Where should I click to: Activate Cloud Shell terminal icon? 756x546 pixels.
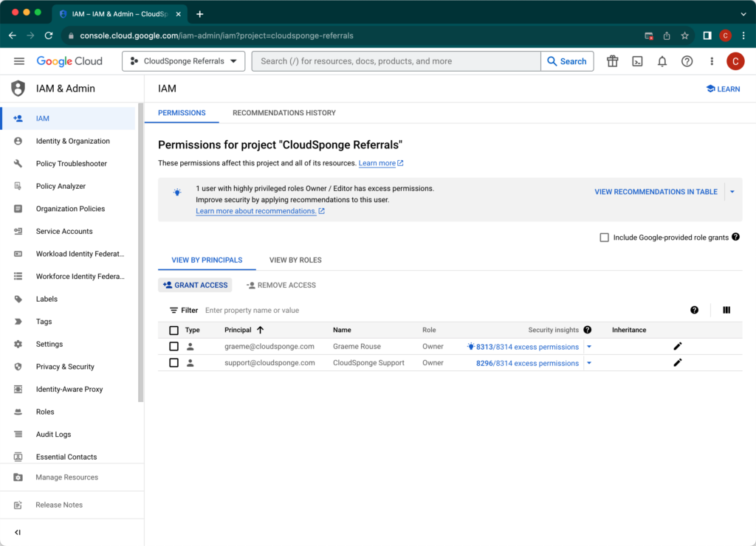(637, 61)
